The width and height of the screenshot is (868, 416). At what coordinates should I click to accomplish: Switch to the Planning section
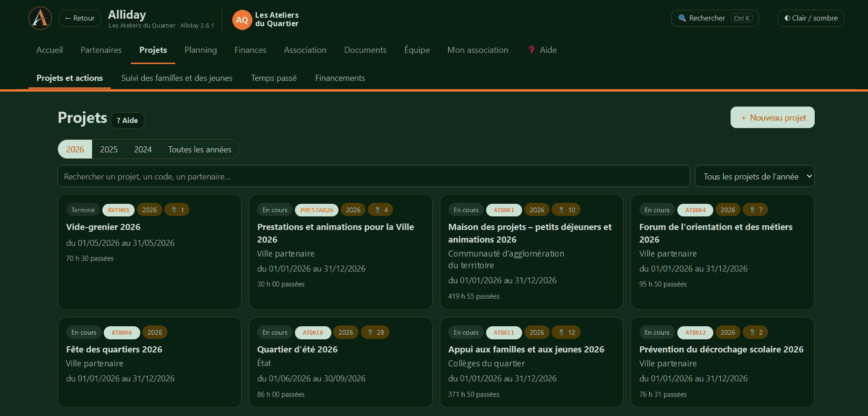(x=201, y=50)
